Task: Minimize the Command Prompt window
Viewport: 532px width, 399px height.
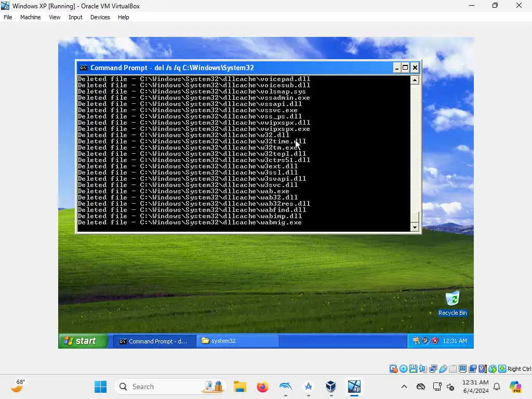Action: pos(396,68)
